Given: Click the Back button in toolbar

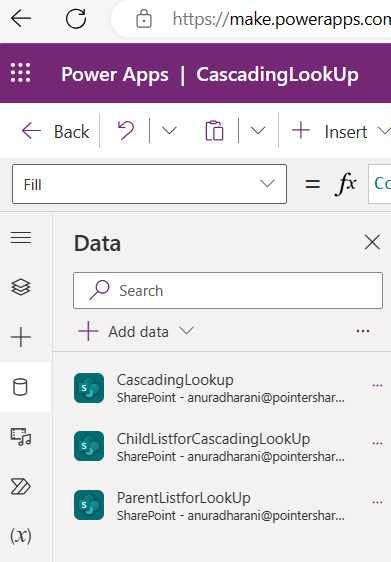Looking at the screenshot, I should (55, 131).
